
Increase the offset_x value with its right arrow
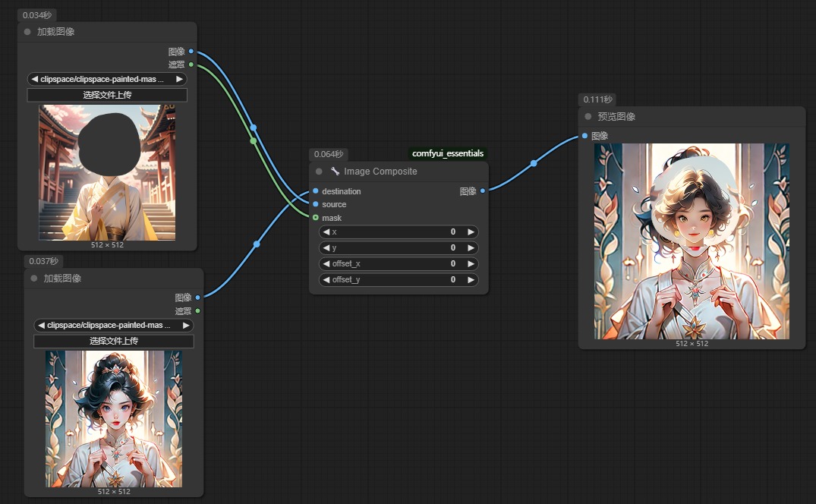point(471,263)
